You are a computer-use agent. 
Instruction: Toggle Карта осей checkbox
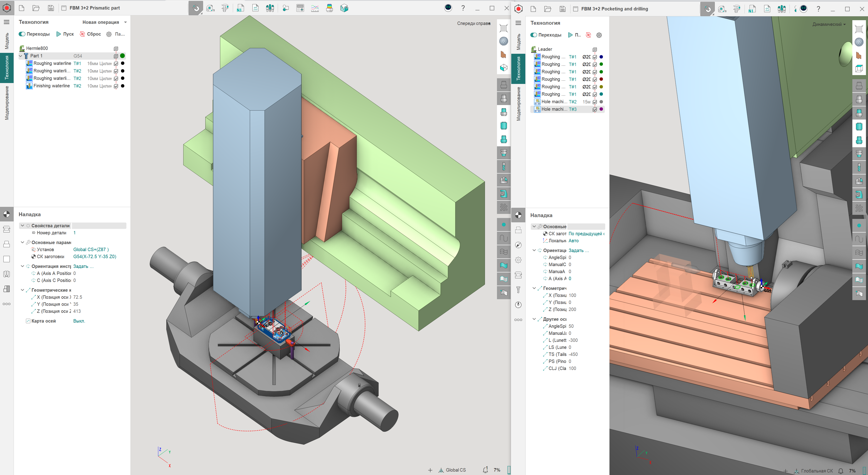click(x=28, y=321)
